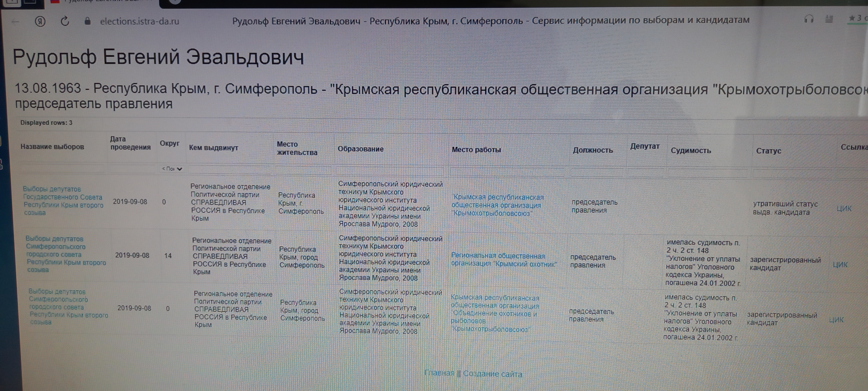Image resolution: width=868 pixels, height=391 pixels.
Task: Go to Главная footer link
Action: (x=439, y=373)
